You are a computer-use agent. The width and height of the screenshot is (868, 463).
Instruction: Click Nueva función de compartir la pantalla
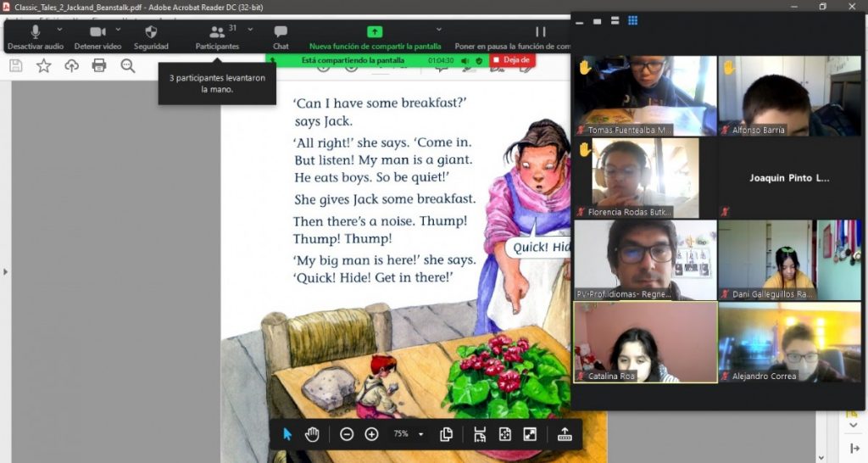pyautogui.click(x=375, y=36)
